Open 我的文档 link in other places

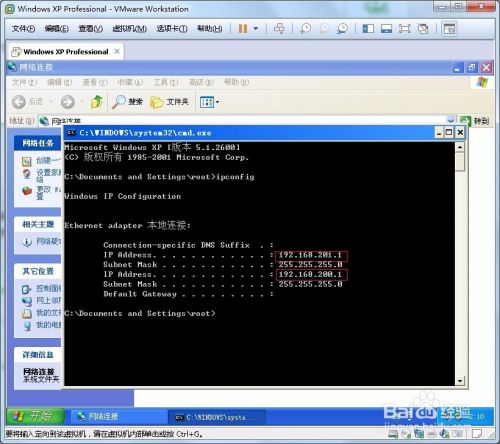(41, 313)
